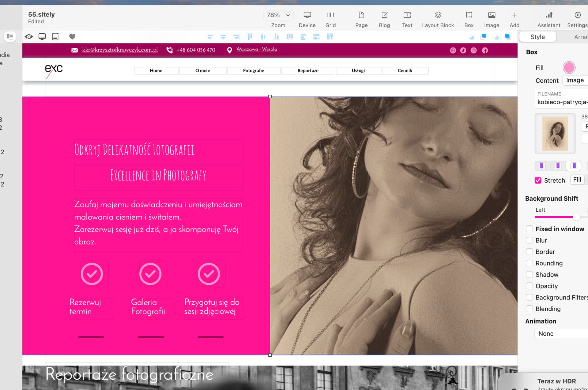Toggle the eye preview icon
This screenshot has height=390, width=588.
(x=29, y=37)
